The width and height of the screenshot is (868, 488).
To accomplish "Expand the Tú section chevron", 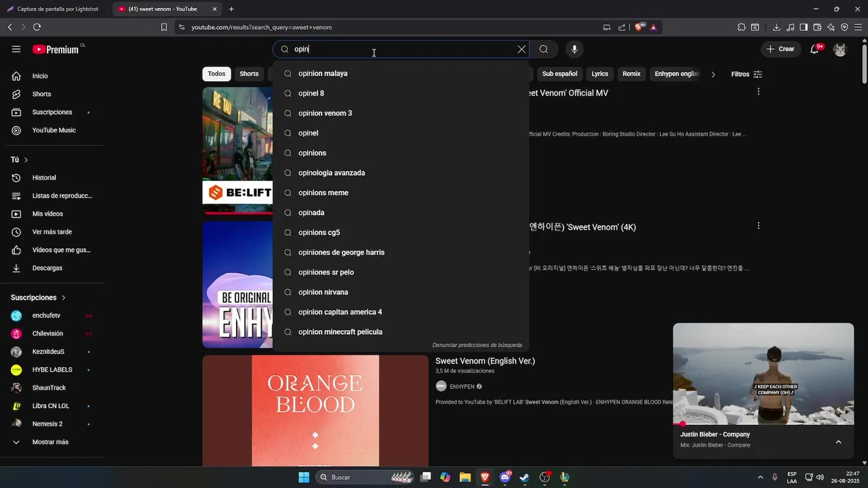I will tap(26, 160).
